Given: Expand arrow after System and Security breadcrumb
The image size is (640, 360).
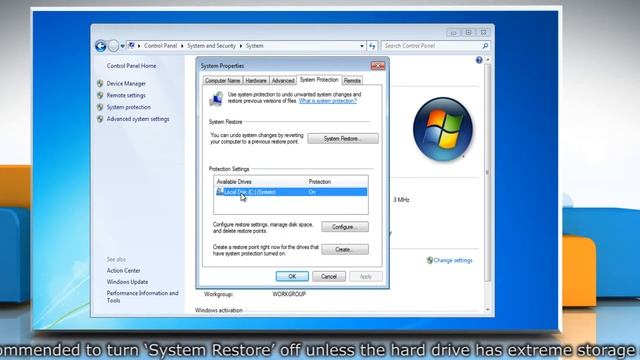Looking at the screenshot, I should tap(241, 46).
